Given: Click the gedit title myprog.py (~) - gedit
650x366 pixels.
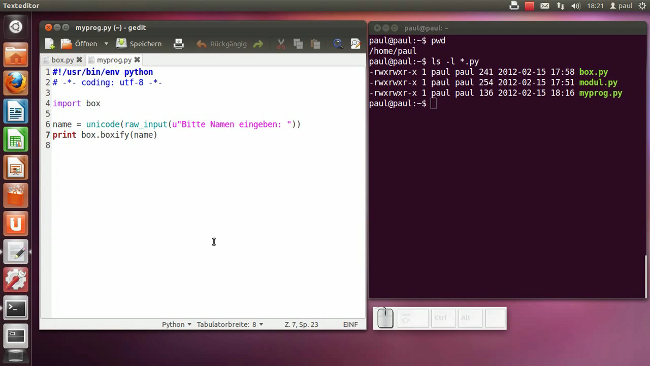Looking at the screenshot, I should pos(110,28).
